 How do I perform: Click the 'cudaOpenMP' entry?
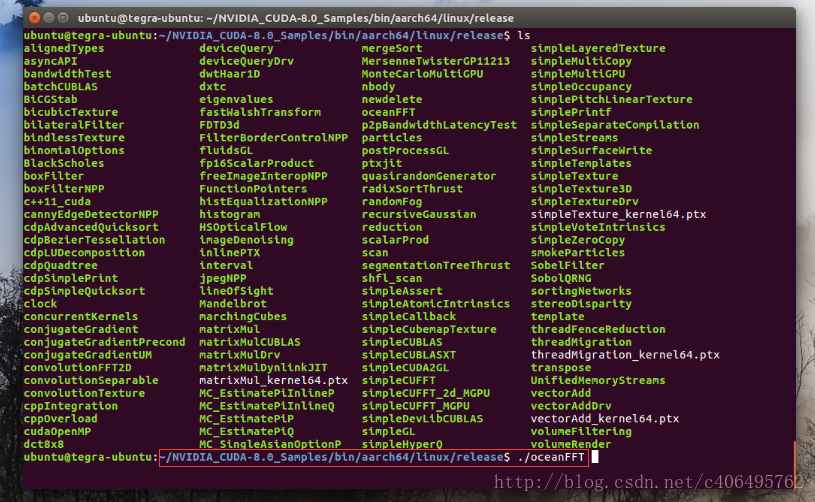[57, 431]
